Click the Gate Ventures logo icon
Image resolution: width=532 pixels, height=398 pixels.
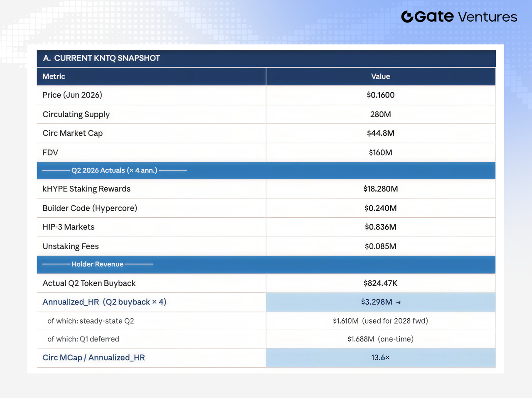(x=407, y=17)
